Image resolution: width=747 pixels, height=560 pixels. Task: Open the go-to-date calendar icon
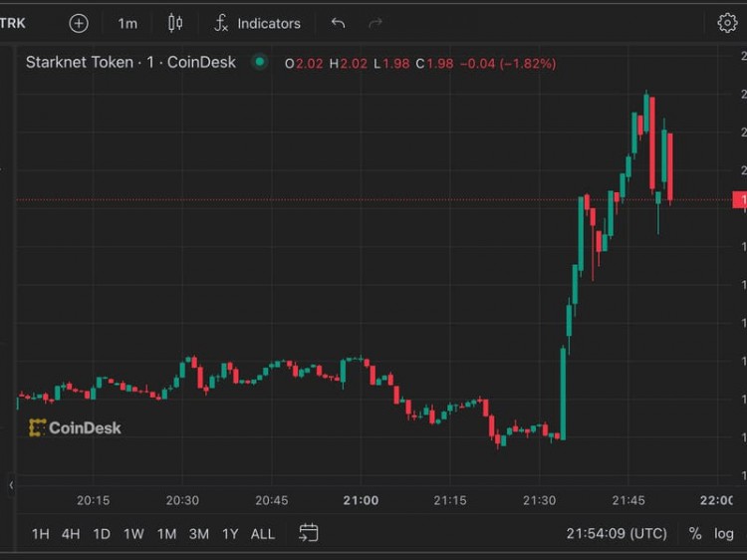pyautogui.click(x=308, y=533)
